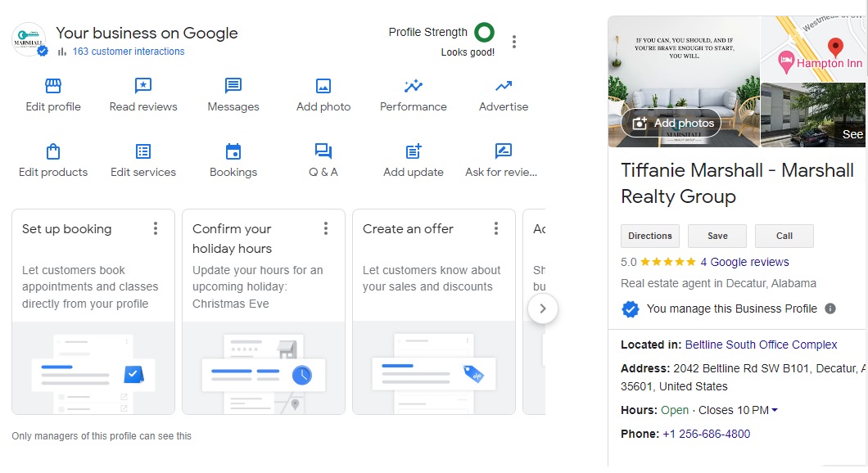
Task: Expand the business hours dropdown arrow
Action: [775, 410]
